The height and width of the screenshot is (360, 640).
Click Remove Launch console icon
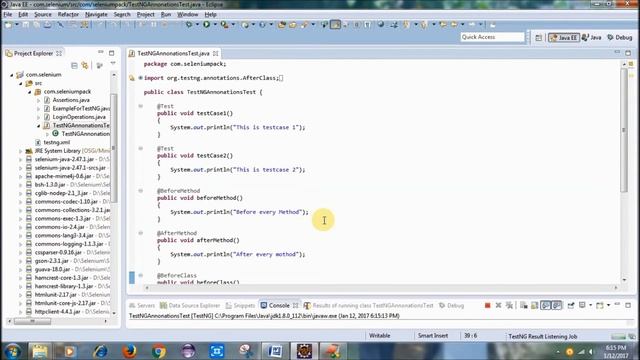pyautogui.click(x=498, y=305)
